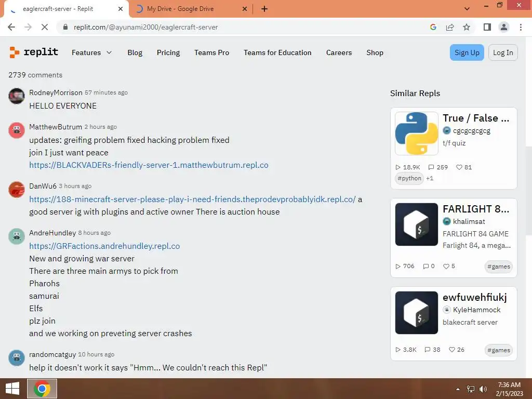Show hidden system tray icons
The image size is (532, 399).
click(x=458, y=389)
